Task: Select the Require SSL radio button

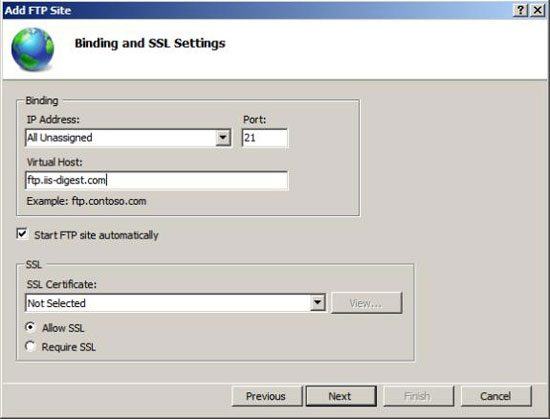Action: click(31, 346)
